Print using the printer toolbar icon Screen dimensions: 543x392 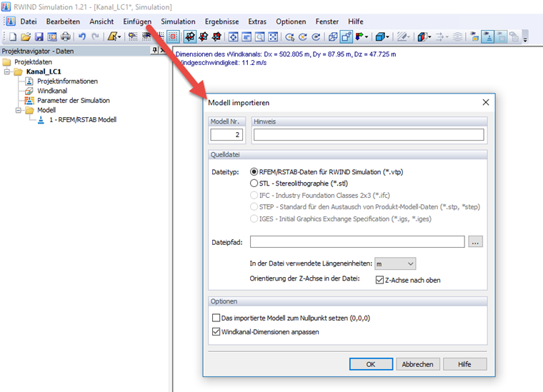(x=66, y=36)
